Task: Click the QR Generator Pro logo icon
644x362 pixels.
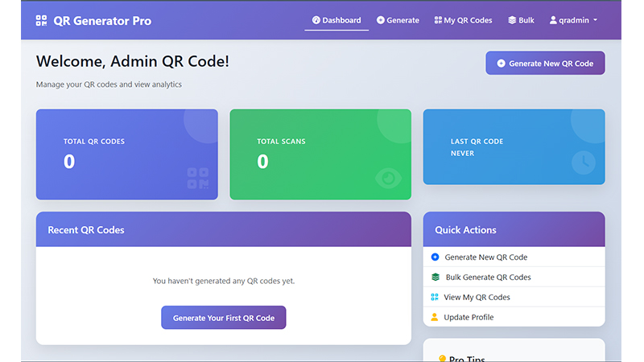Action: 41,21
